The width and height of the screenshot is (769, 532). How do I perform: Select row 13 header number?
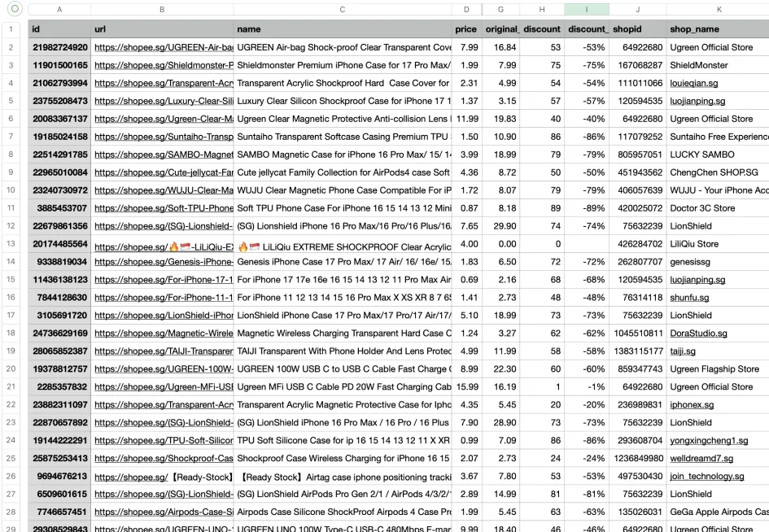(x=14, y=243)
